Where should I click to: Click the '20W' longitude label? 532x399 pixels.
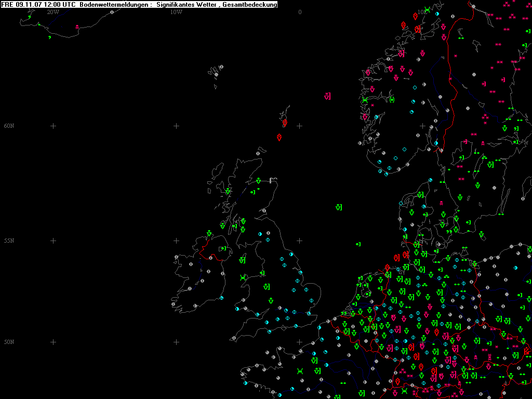pos(52,12)
